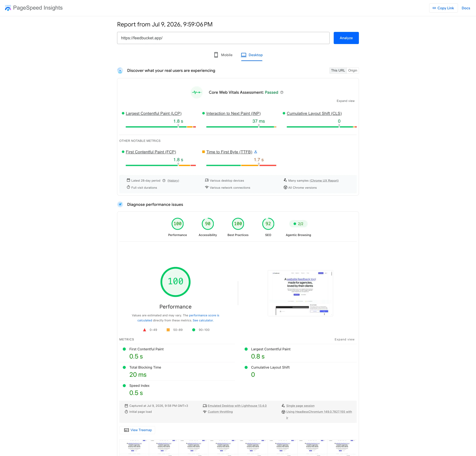
Task: Click the feedbucket page screenshot thumbnail
Action: point(300,293)
